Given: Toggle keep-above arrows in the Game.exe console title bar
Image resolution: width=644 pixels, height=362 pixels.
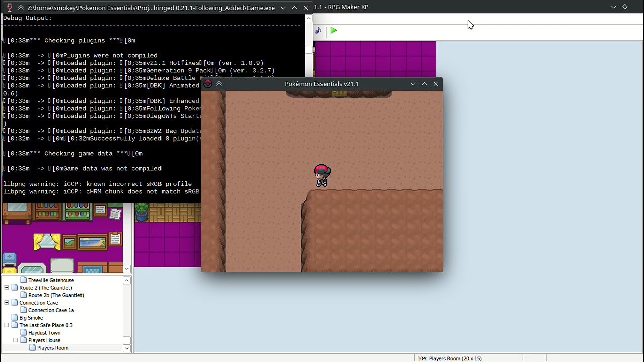Looking at the screenshot, I should tap(21, 8).
